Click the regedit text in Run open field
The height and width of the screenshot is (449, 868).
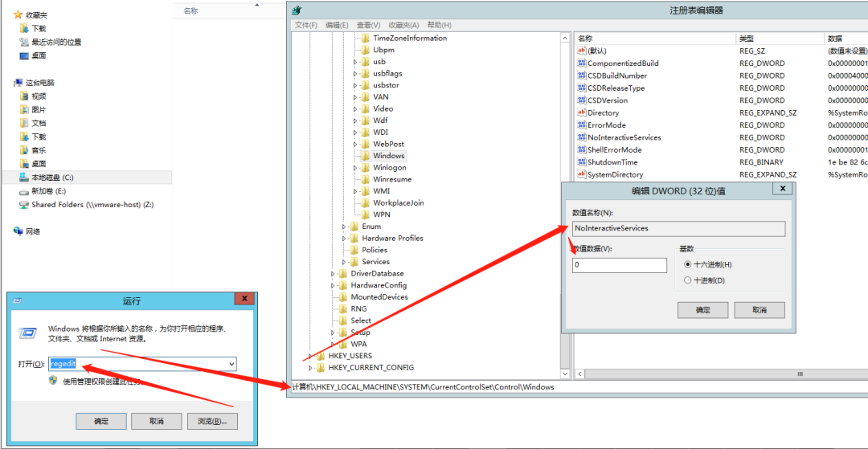pyautogui.click(x=63, y=363)
